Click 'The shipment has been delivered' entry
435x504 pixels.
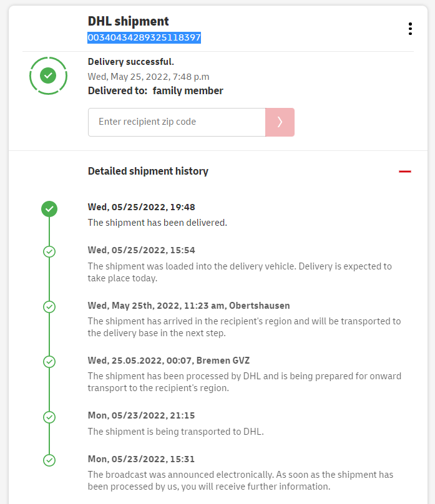(x=157, y=222)
